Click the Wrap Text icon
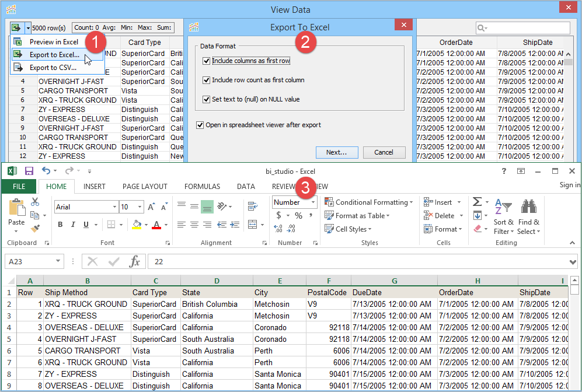Screen dimensions: 582x392 [253, 206]
